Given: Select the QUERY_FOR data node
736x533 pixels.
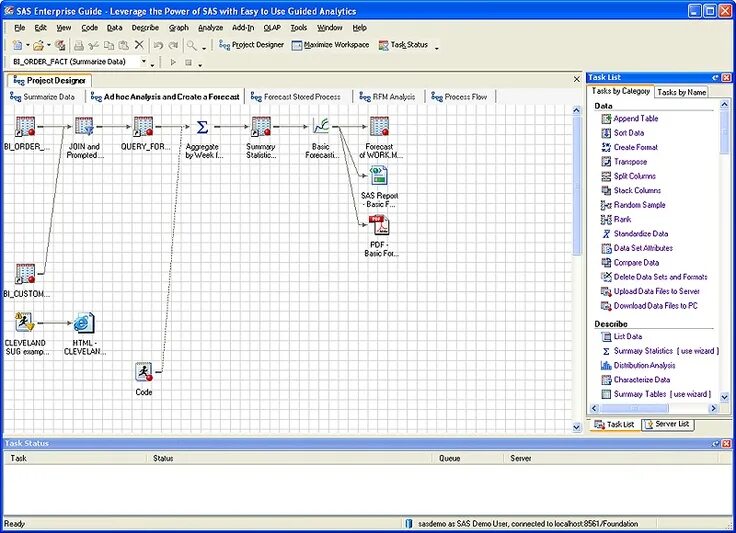Looking at the screenshot, I should click(143, 126).
